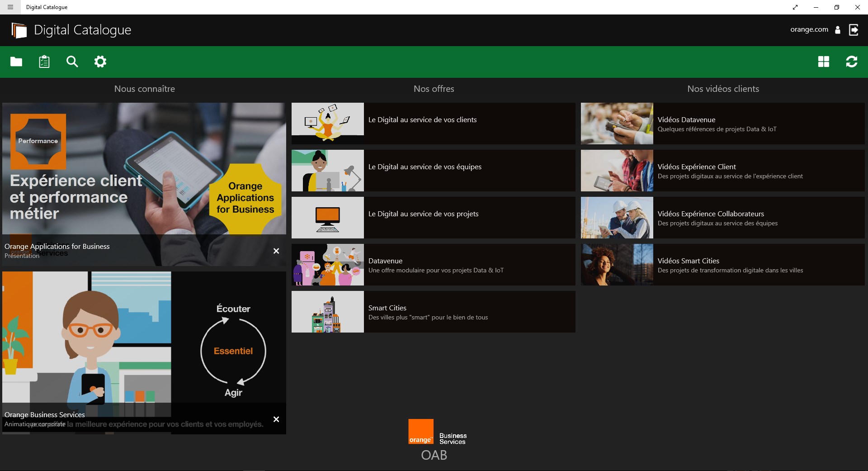Click the user profile icon
Screen dimensions: 868x471
pos(838,30)
